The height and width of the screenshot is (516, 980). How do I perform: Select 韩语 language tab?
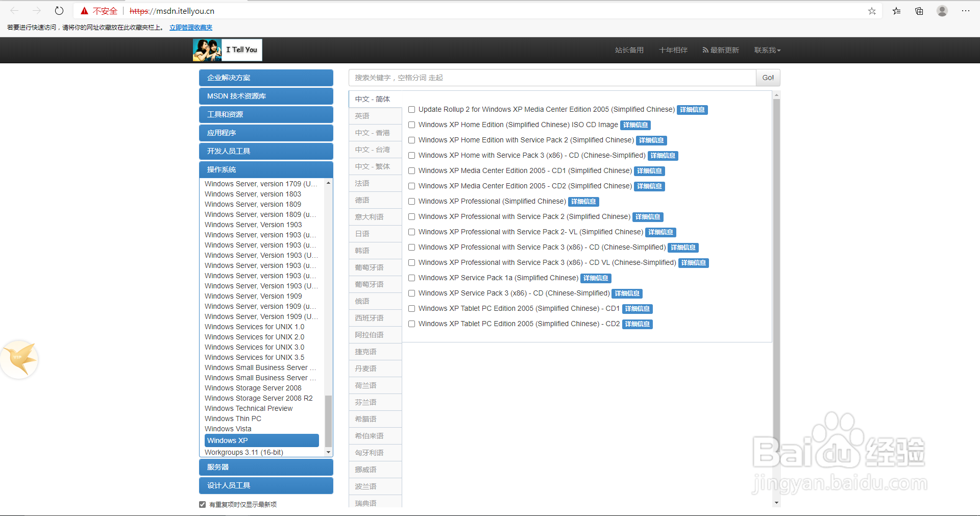[375, 251]
